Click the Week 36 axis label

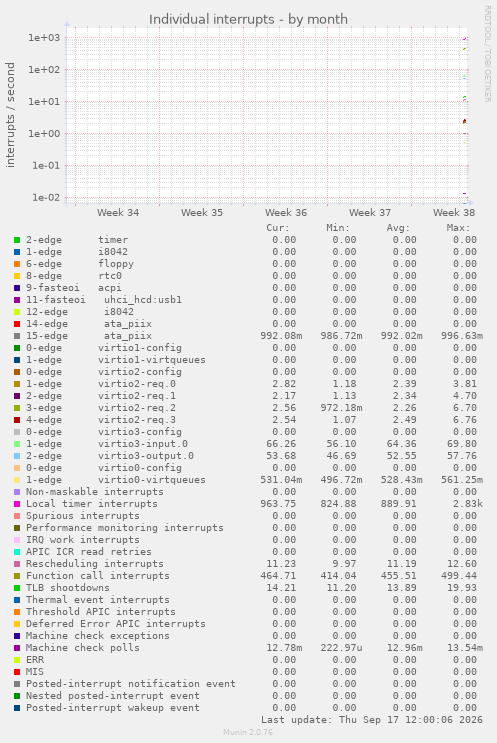pyautogui.click(x=286, y=213)
